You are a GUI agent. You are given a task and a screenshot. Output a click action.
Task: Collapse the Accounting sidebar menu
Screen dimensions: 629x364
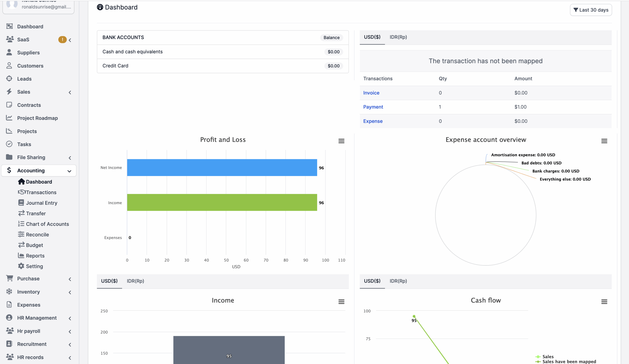pos(69,171)
